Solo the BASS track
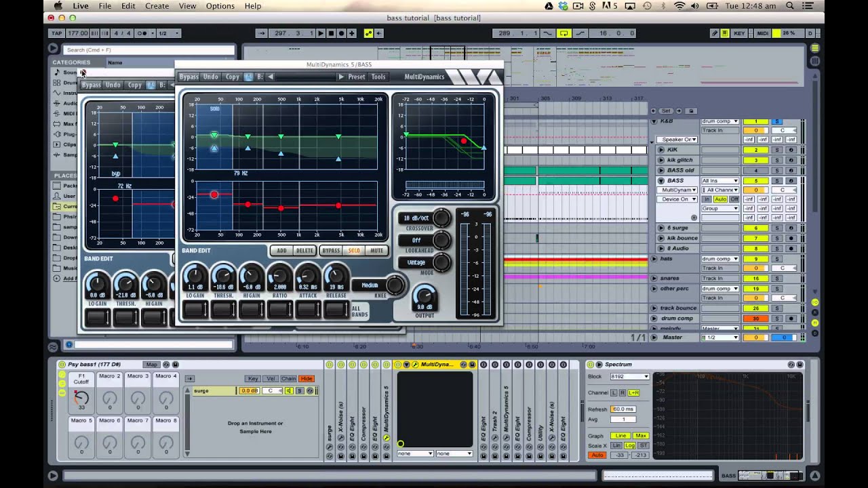Screen dimensions: 868x488 pyautogui.click(x=777, y=181)
